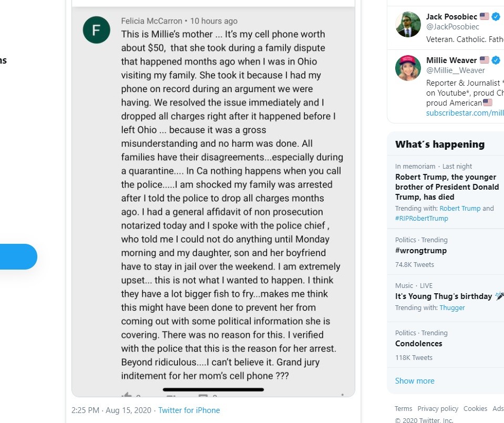Open the Robert Trump has died headline

coord(447,187)
